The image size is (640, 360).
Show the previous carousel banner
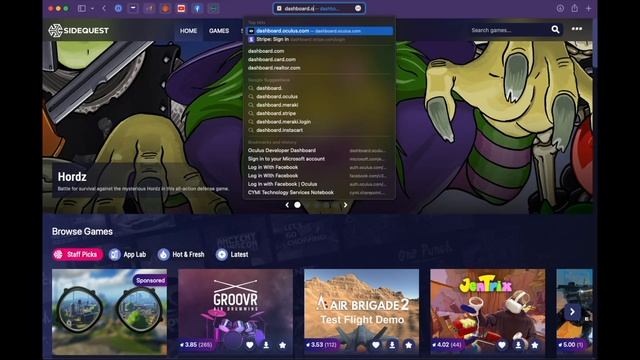(287, 205)
